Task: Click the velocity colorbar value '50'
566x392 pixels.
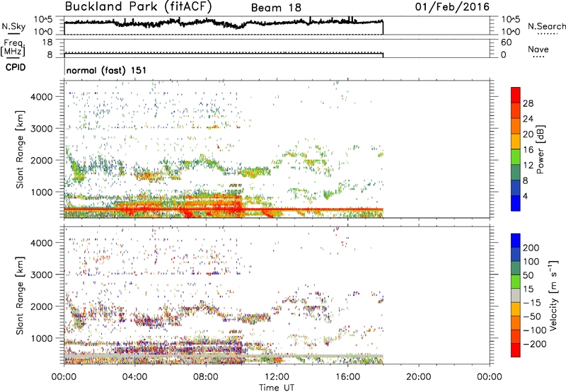Action: tap(528, 275)
